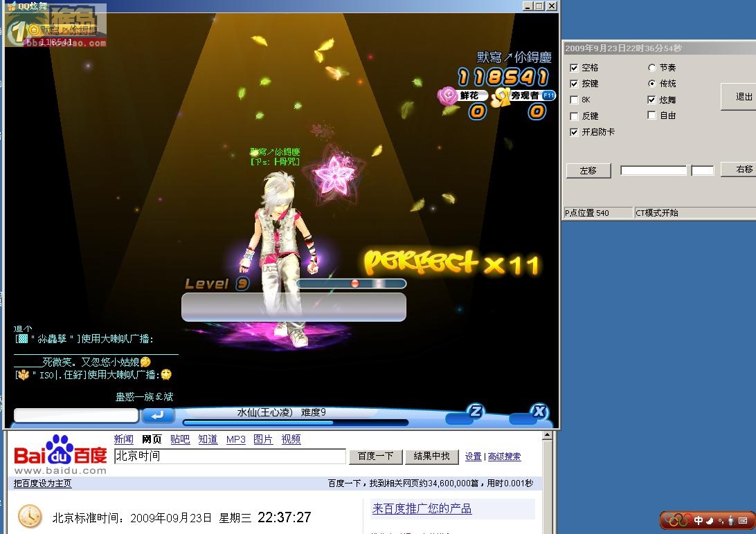The width and height of the screenshot is (756, 534).
Task: Click the Baidu page scroll-up arrow
Action: 547,435
